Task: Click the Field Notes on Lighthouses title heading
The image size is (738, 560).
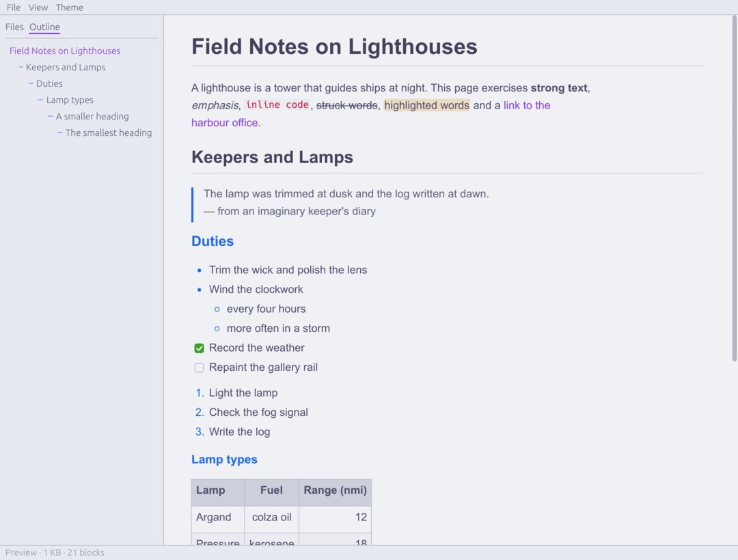Action: click(334, 47)
